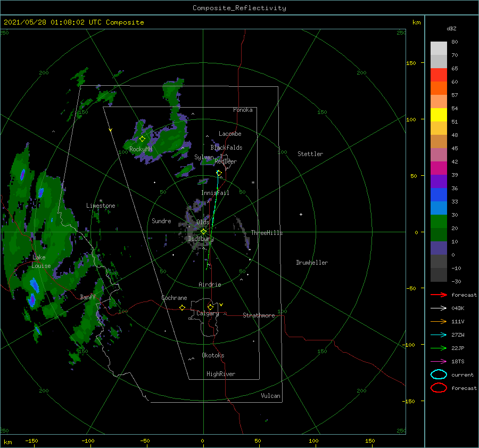Click the red forecast arrow legend icon

tap(439, 295)
